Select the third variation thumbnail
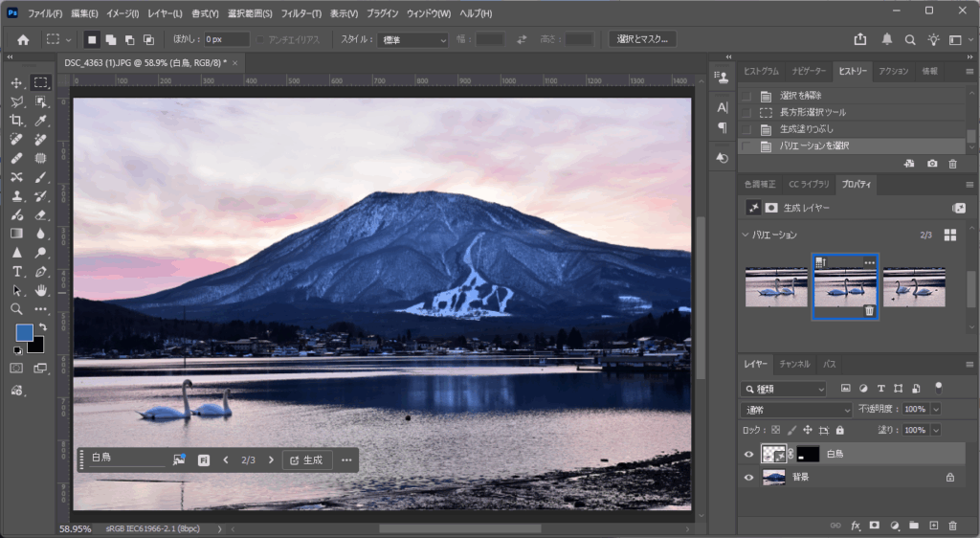Screen dimensions: 980x538 [914, 286]
